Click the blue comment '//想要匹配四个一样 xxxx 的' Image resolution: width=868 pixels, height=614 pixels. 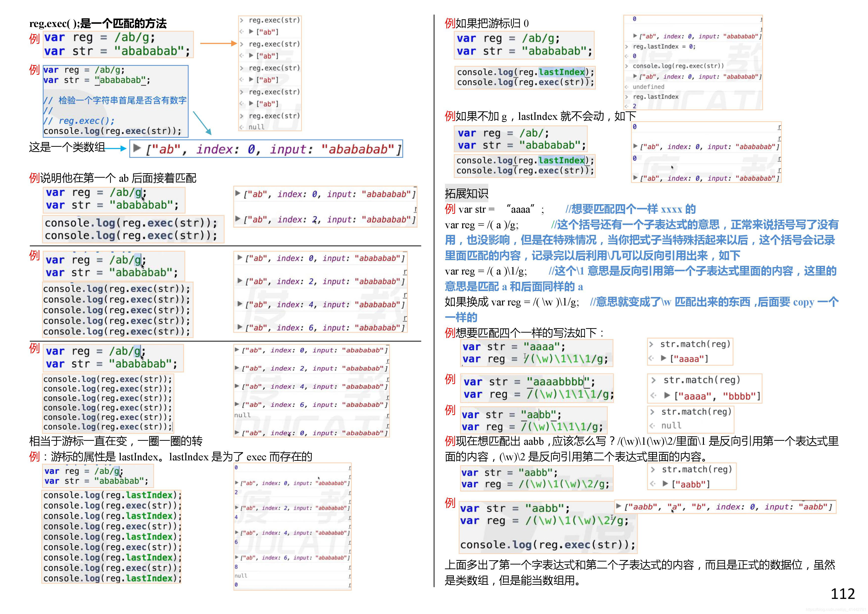(630, 209)
